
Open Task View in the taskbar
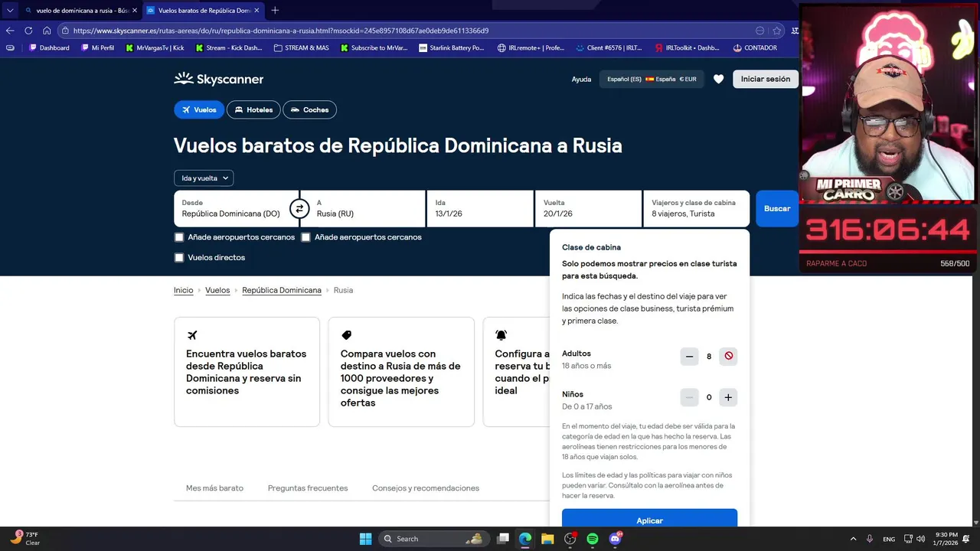(x=503, y=539)
